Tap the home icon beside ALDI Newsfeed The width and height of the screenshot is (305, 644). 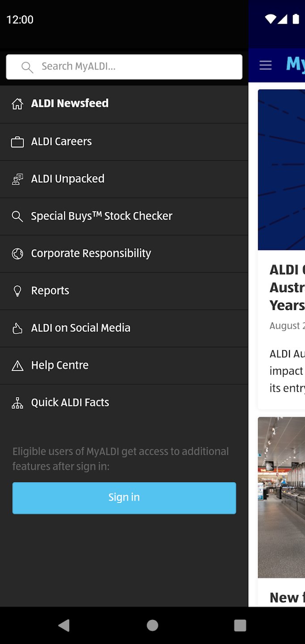pos(17,104)
